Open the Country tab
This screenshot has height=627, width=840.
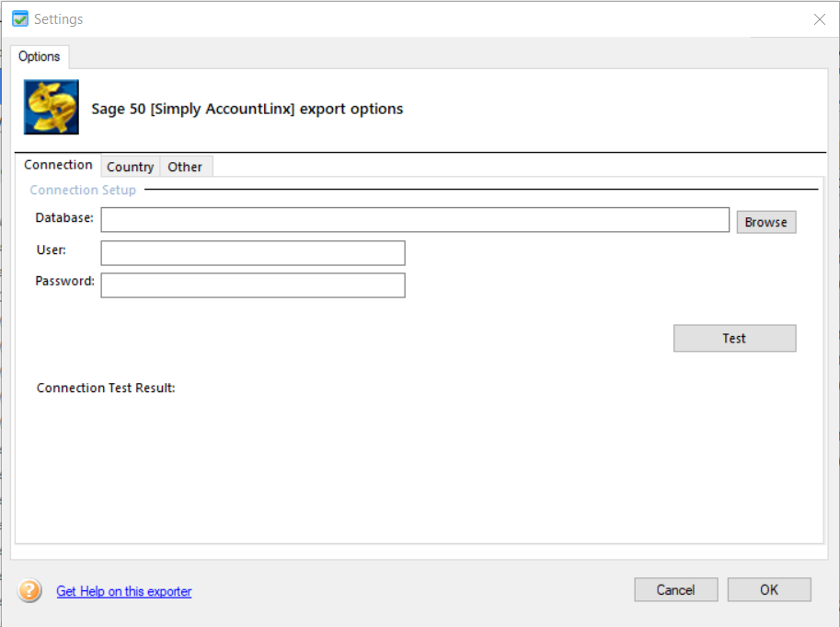(x=130, y=167)
